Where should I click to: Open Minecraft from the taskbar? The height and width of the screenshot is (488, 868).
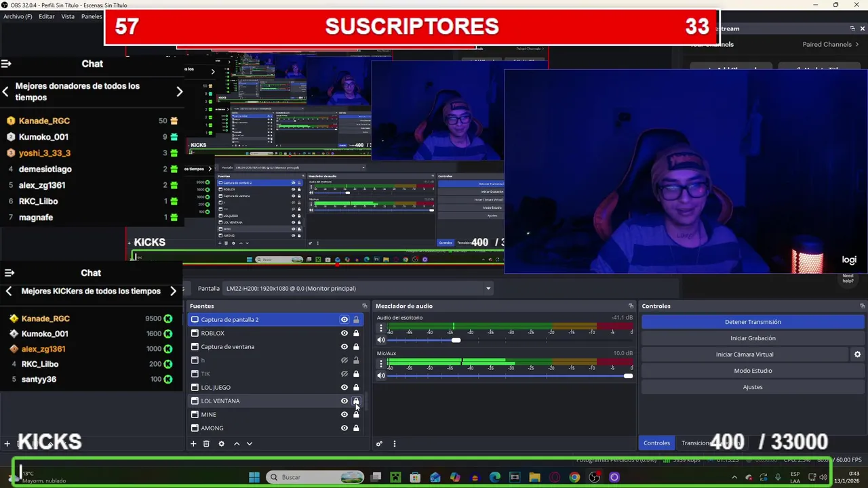[x=395, y=477]
